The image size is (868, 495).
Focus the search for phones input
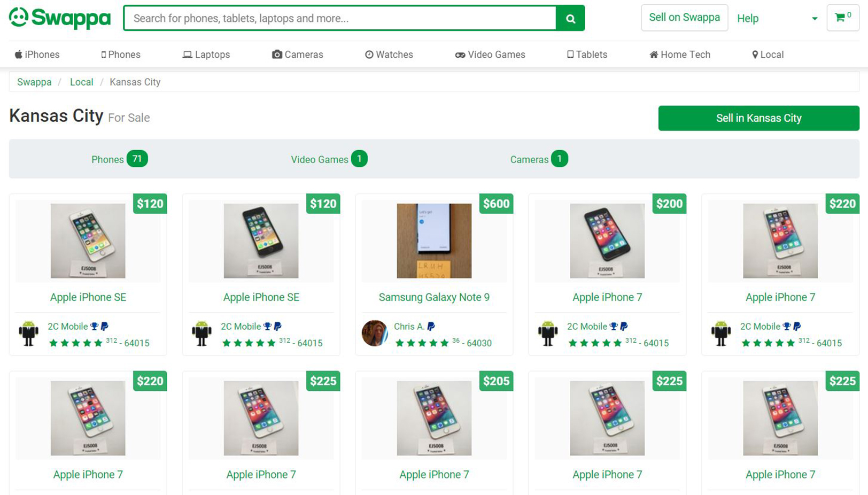(x=340, y=18)
